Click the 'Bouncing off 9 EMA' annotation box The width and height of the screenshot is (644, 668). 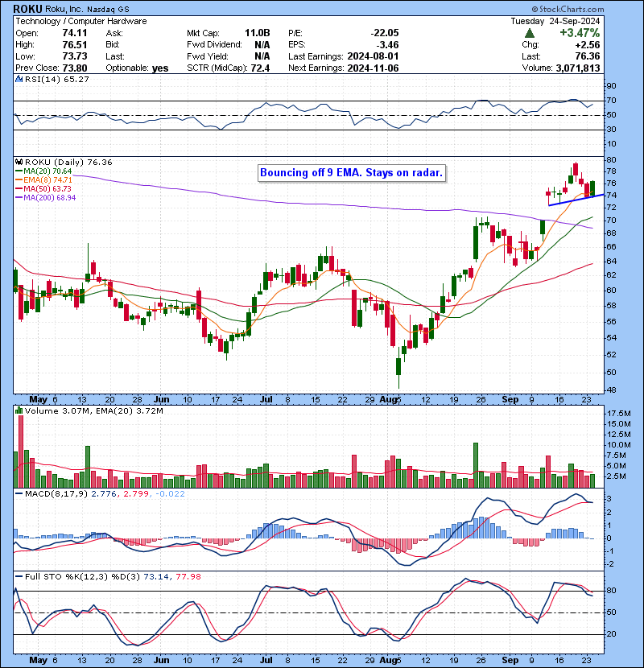click(352, 173)
